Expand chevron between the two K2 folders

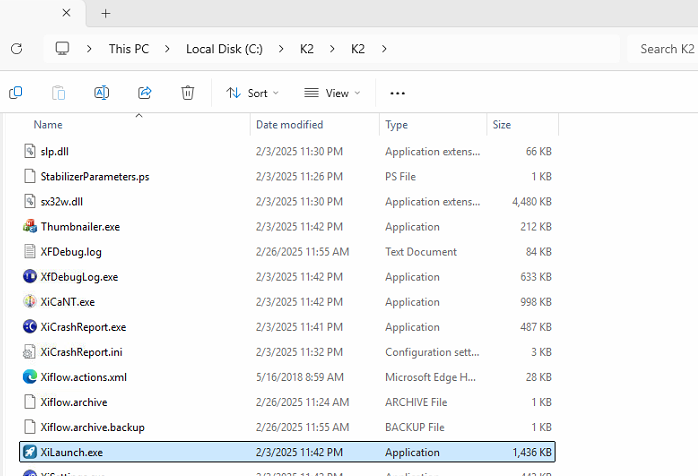tap(332, 49)
